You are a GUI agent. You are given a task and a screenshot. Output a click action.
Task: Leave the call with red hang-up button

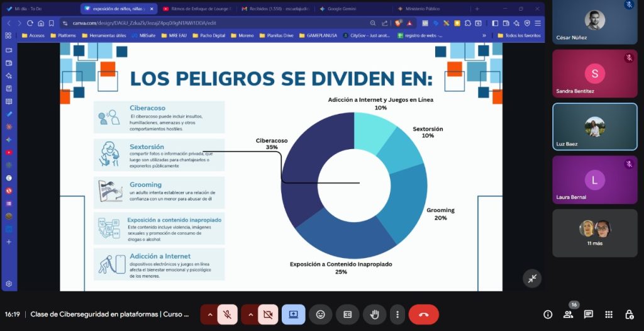click(423, 314)
